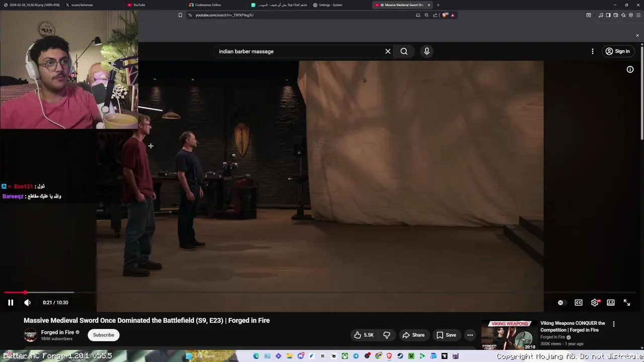Open YouTube settings three-dot menu
The width and height of the screenshot is (644, 362).
coord(593,51)
